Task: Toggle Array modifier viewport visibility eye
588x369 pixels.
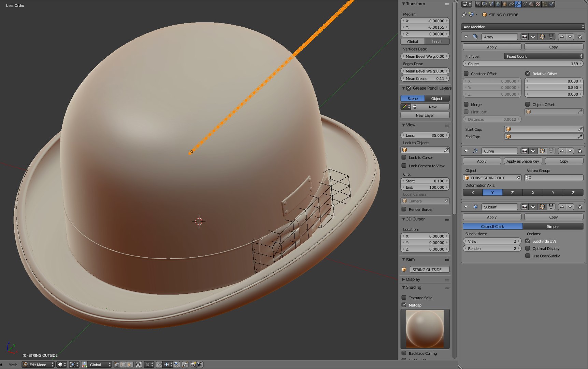Action: [x=533, y=37]
